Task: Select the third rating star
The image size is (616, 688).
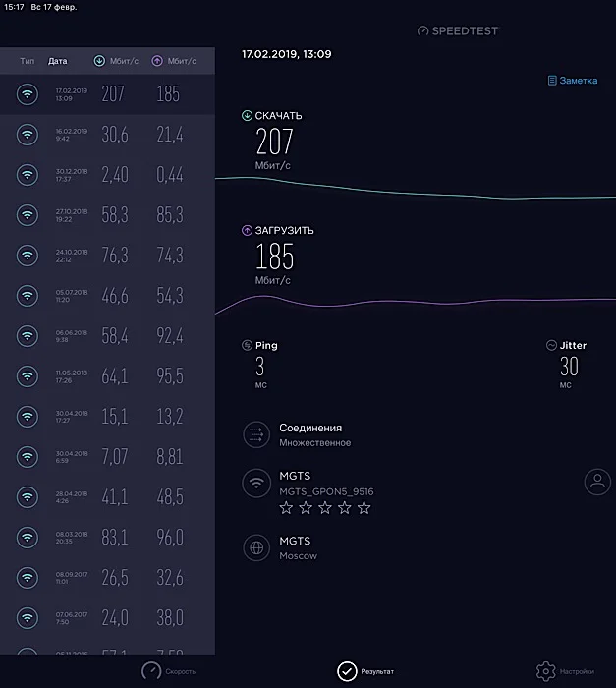Action: (325, 508)
